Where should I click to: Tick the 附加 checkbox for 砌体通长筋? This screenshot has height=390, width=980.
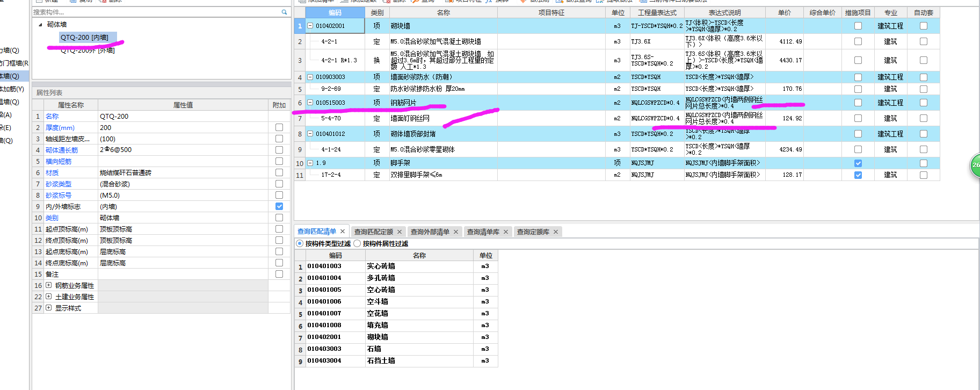(x=279, y=150)
